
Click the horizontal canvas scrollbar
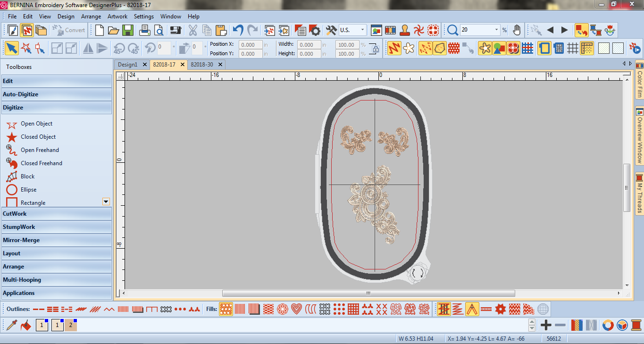point(368,293)
